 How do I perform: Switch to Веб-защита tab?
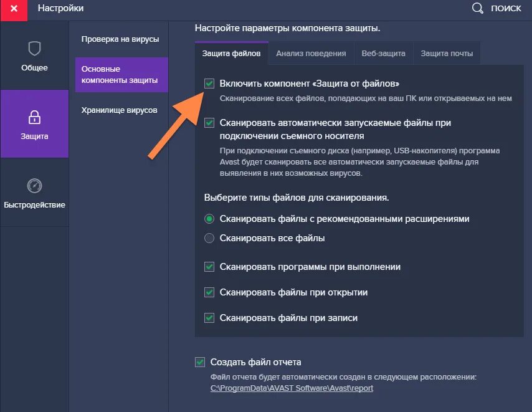coord(383,53)
